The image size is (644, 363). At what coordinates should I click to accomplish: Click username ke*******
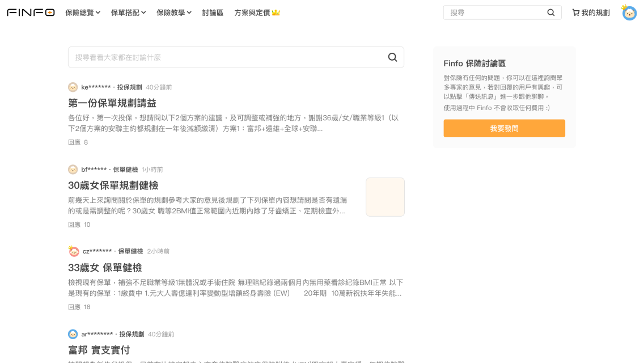(x=96, y=87)
